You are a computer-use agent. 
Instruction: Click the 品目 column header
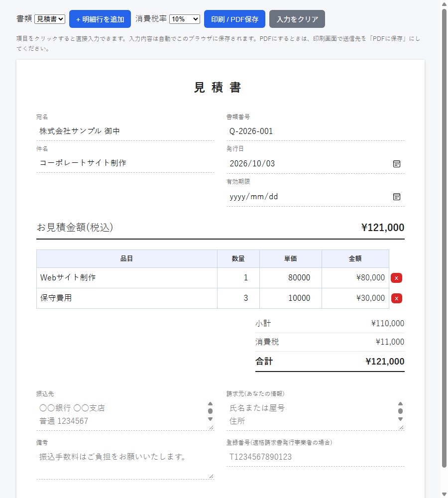click(127, 259)
